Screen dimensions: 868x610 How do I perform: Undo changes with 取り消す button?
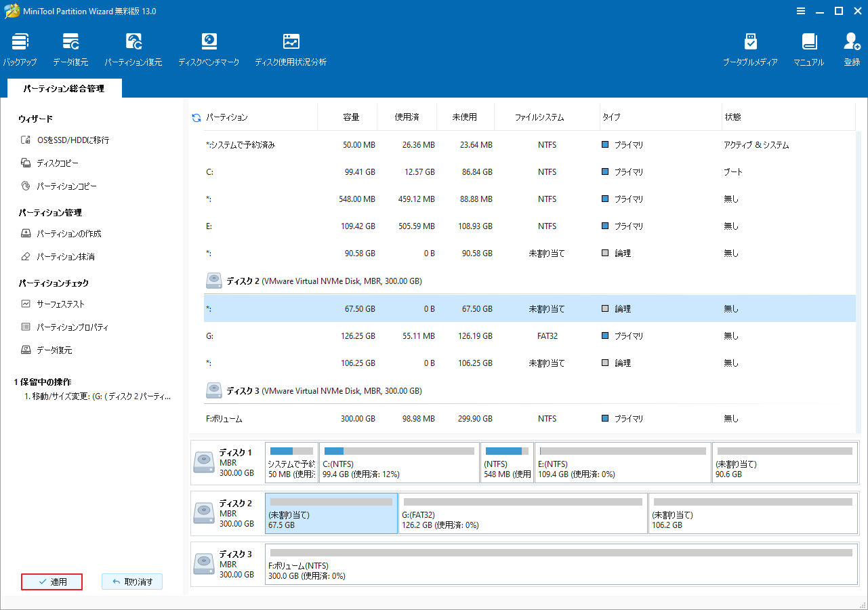[132, 582]
